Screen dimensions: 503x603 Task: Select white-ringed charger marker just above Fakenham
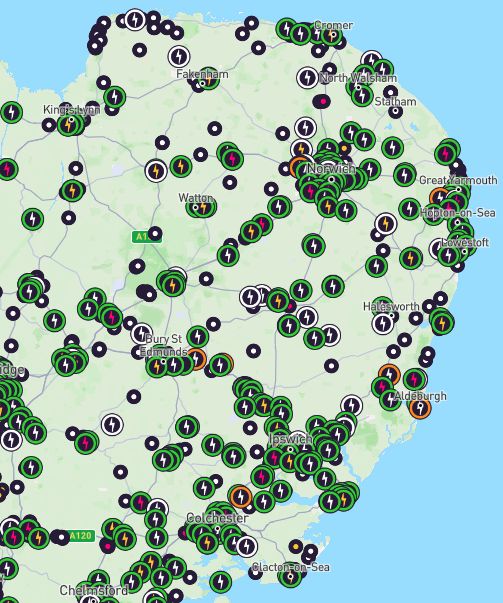coord(179,57)
